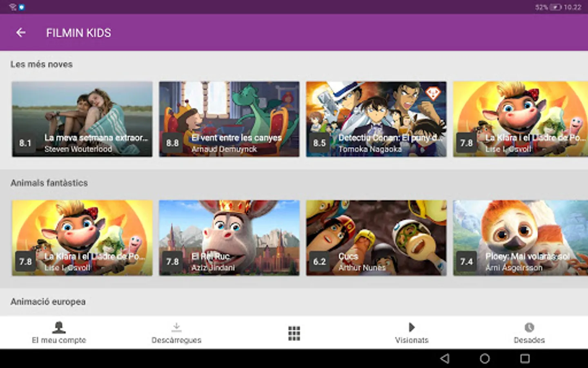Select the Descàrregues tab label
Screen dimensions: 588x368
click(176, 340)
